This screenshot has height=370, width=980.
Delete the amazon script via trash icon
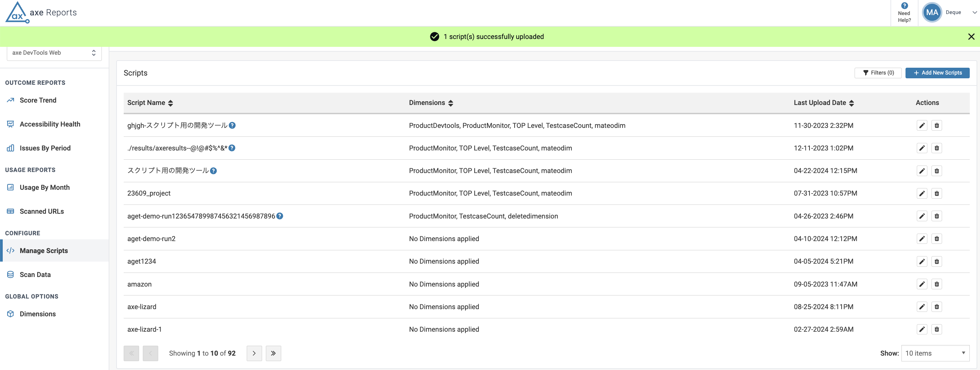936,284
